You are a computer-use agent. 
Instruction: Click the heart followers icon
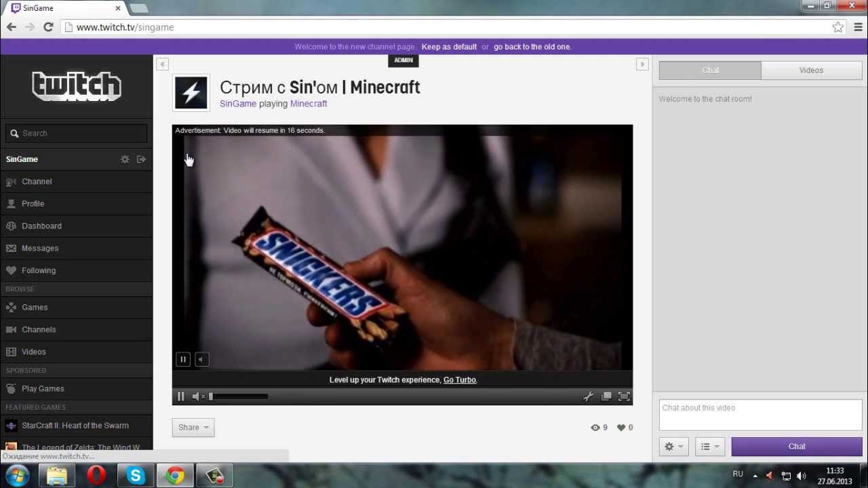click(x=621, y=428)
